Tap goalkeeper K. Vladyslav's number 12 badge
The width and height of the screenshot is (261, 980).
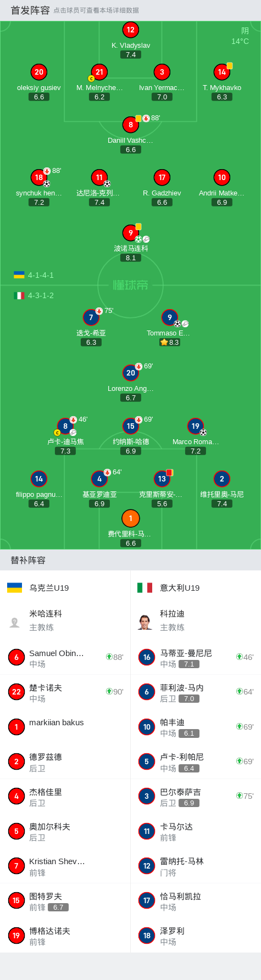(x=130, y=30)
